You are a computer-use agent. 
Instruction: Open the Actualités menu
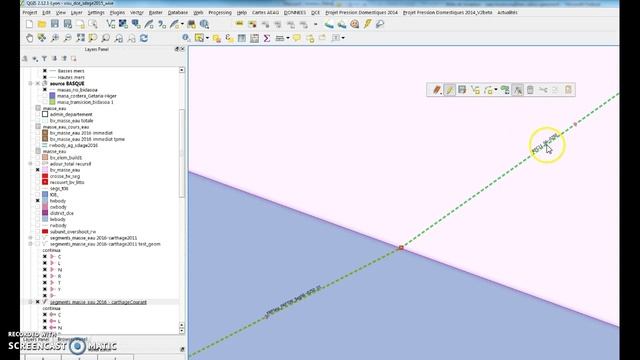pos(507,13)
